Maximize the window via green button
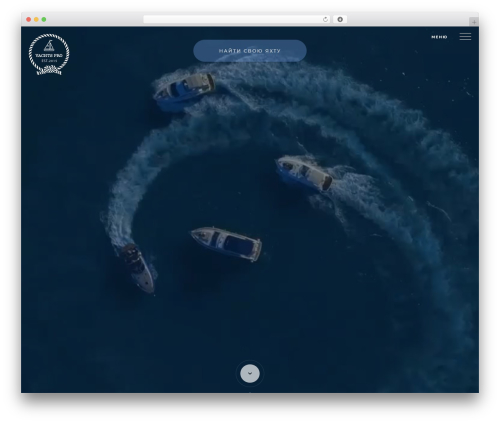The image size is (500, 423). (x=44, y=19)
